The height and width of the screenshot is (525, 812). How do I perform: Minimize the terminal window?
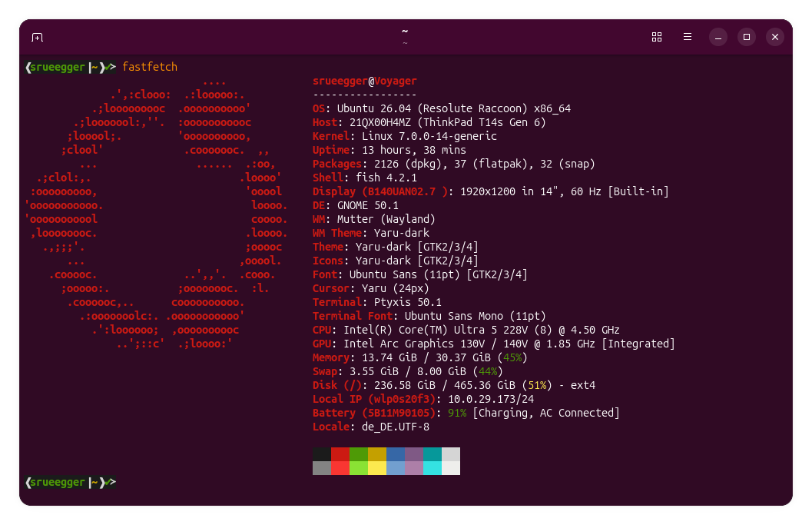(x=718, y=37)
